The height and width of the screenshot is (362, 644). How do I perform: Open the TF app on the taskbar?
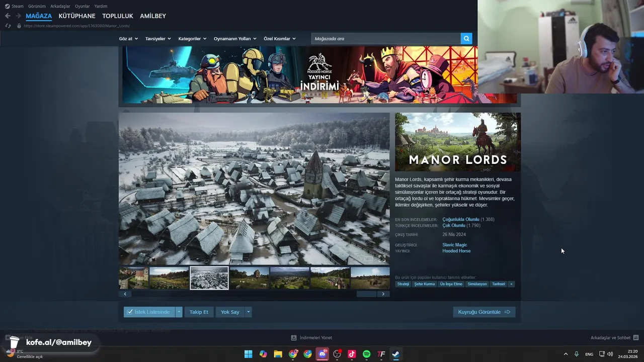pos(381,354)
